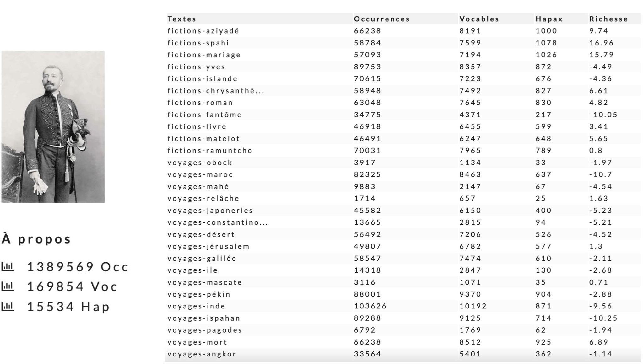Select the fictions-fantôme row
643x364 pixels.
404,115
